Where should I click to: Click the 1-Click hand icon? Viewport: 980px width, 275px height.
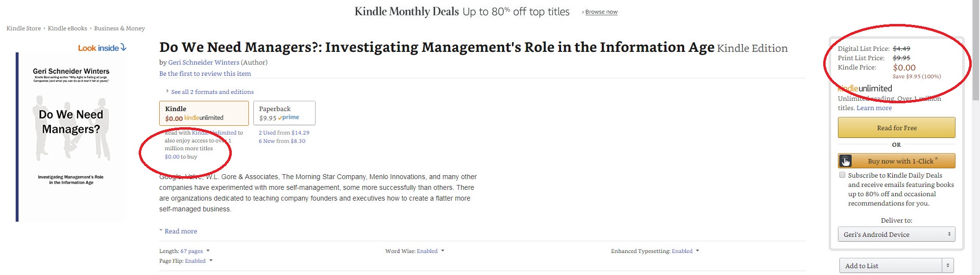(845, 161)
